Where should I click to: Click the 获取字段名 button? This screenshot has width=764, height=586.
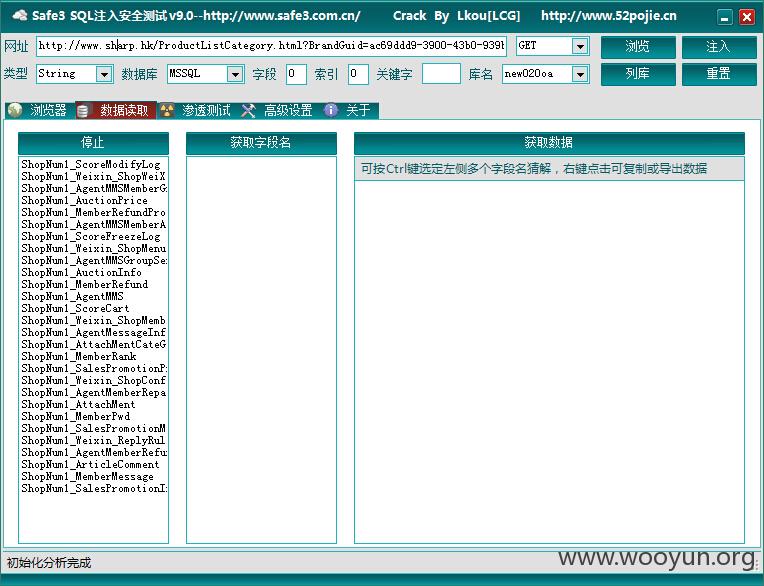tap(261, 143)
